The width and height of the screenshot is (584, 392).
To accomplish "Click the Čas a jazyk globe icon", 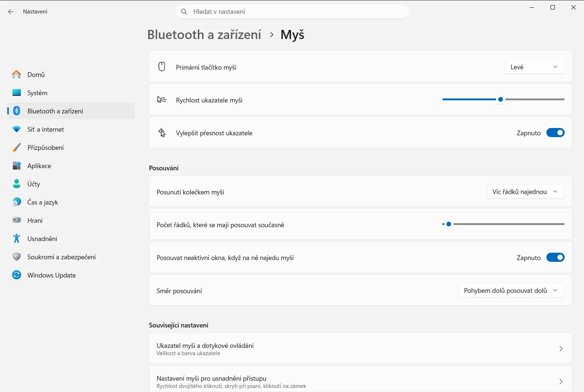I will click(x=16, y=202).
